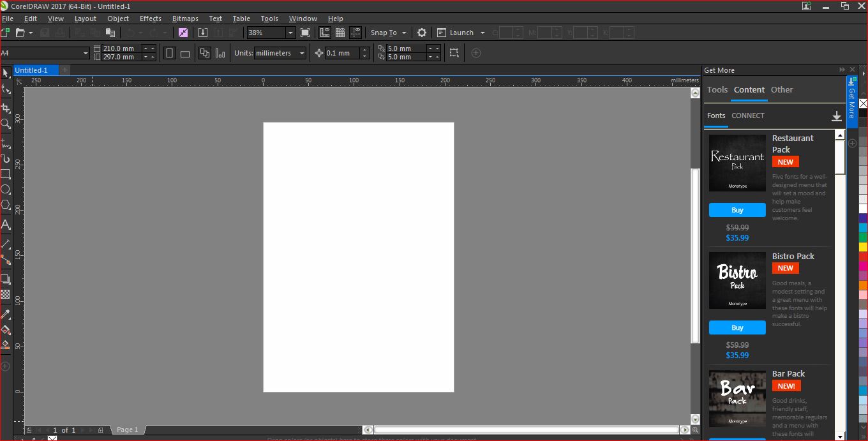868x441 pixels.
Task: Toggle apply layout to All Pages
Action: click(x=205, y=53)
